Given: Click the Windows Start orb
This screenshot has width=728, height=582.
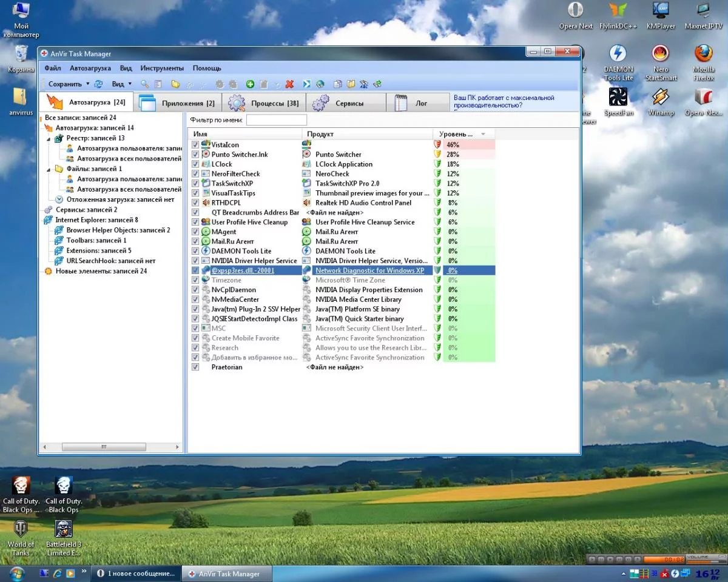Looking at the screenshot, I should [x=16, y=573].
